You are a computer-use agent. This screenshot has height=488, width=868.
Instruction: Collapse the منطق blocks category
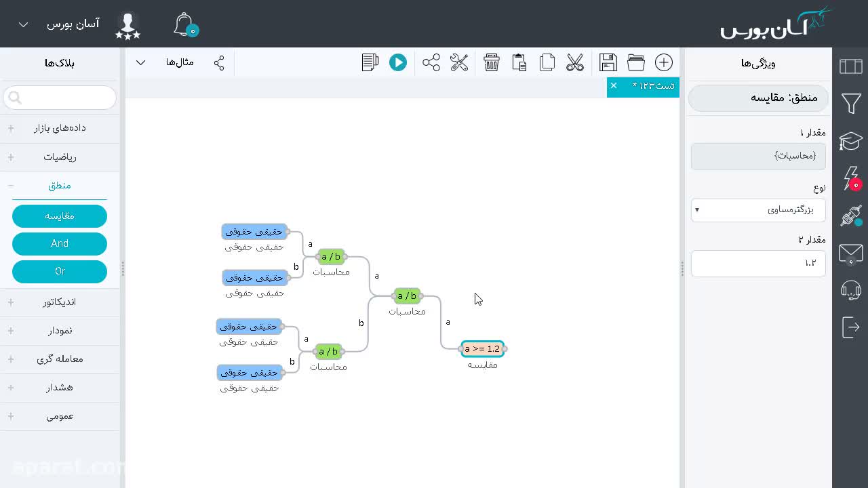(x=60, y=185)
